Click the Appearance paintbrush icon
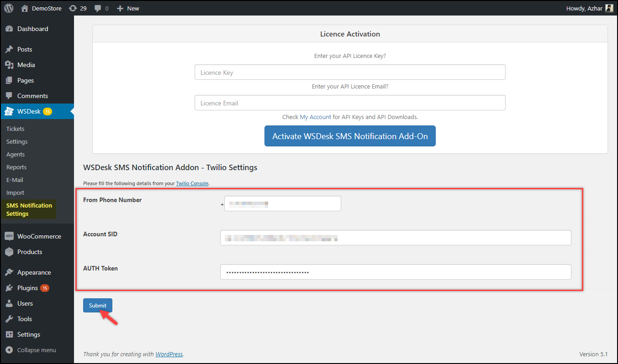The height and width of the screenshot is (364, 618). tap(9, 272)
